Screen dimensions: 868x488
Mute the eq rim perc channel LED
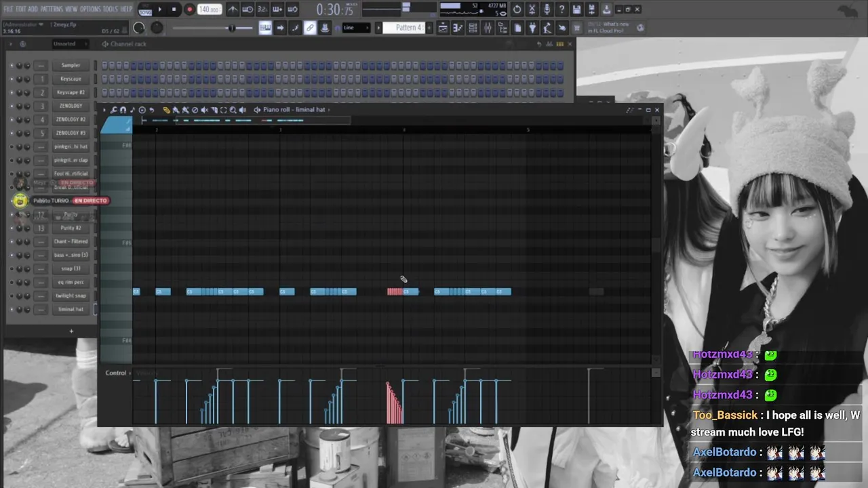tap(11, 283)
